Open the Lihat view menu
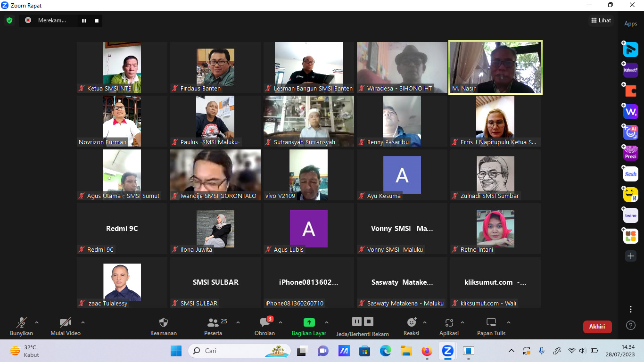Screen dimensions: 644x362 point(601,20)
